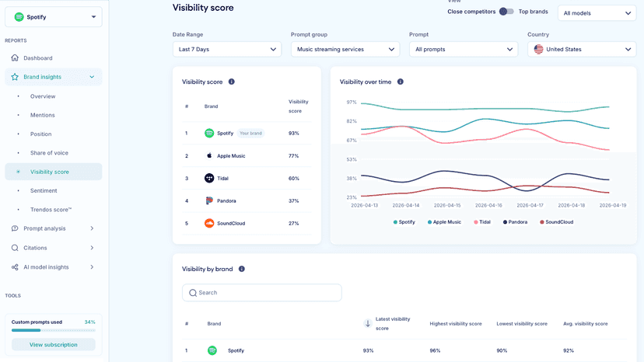Click the Pandora logo icon
The height and width of the screenshot is (362, 644).
point(209,200)
